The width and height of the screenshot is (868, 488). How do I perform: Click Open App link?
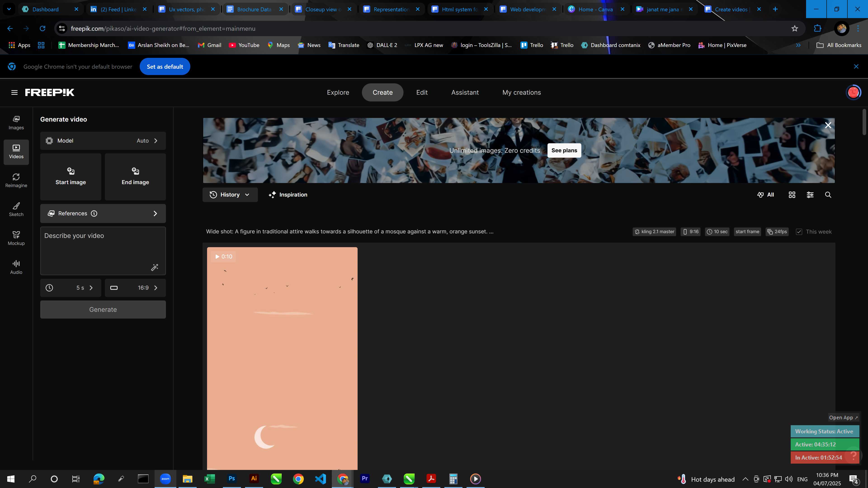pos(843,418)
